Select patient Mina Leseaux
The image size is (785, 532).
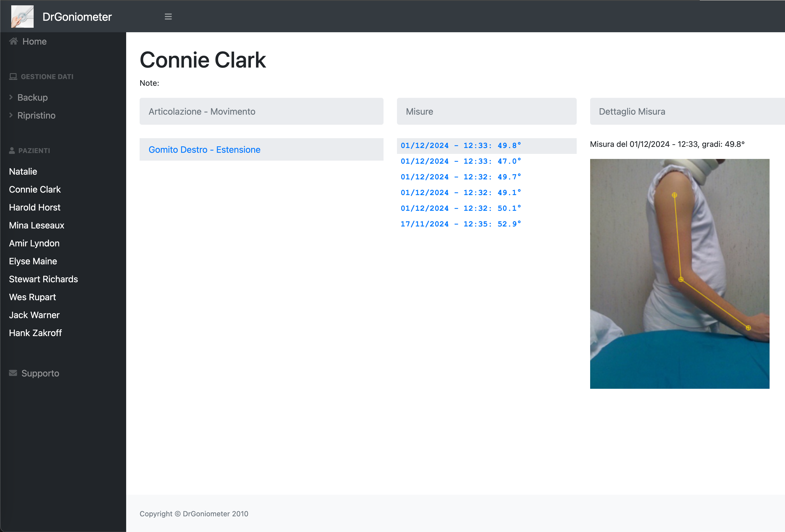pos(36,225)
